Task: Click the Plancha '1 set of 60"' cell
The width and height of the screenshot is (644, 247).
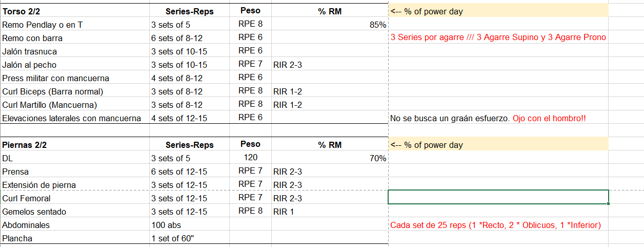Action: (x=190, y=238)
